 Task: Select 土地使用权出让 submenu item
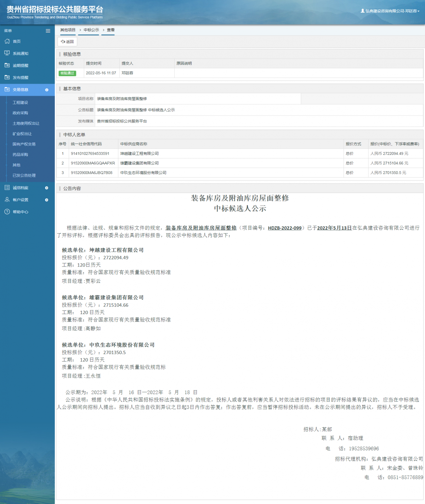[x=26, y=123]
